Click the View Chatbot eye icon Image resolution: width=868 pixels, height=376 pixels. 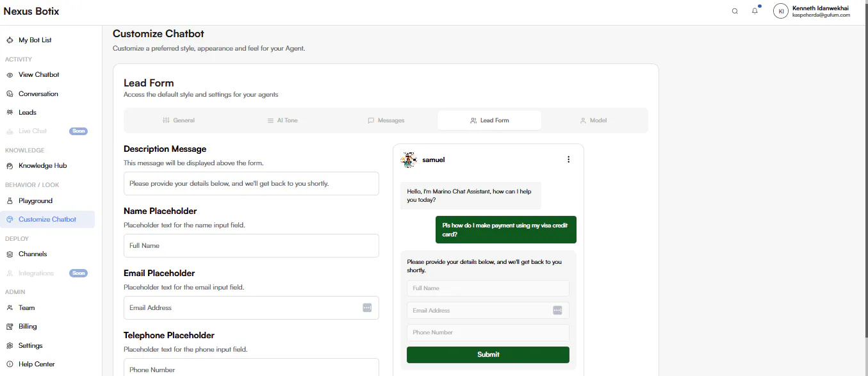(10, 75)
